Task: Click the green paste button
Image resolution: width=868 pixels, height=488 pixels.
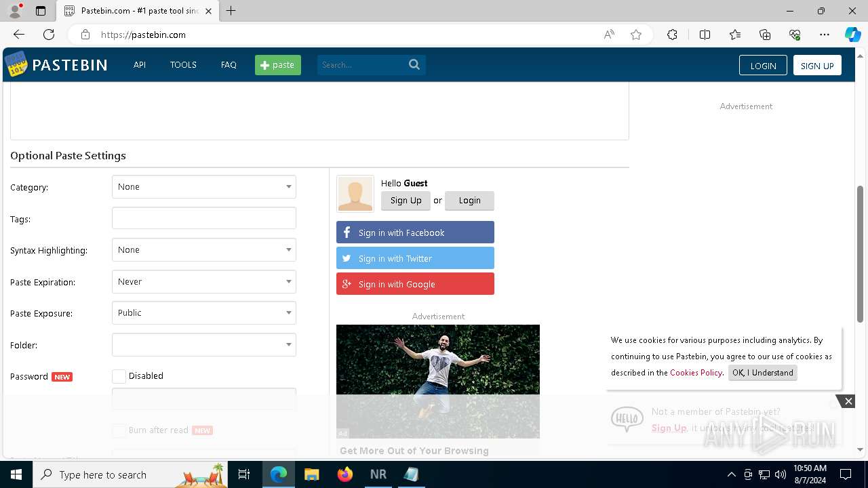Action: pyautogui.click(x=278, y=65)
